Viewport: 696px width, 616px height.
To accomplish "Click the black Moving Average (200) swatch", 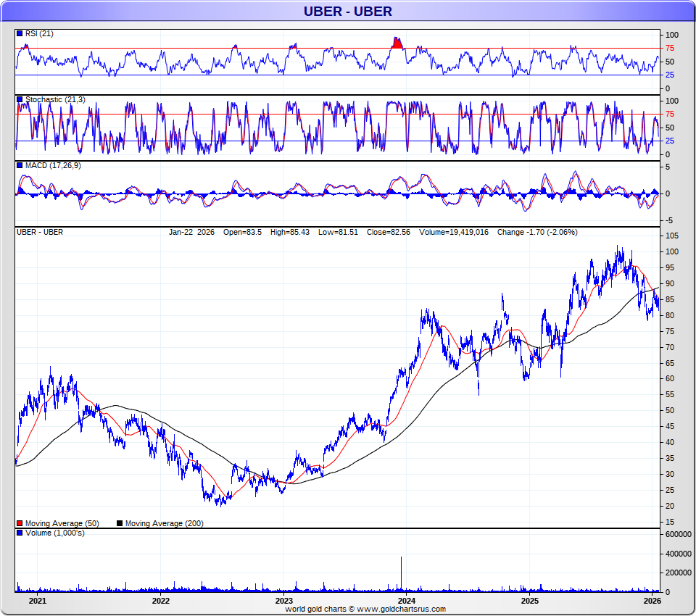I will pos(120,523).
